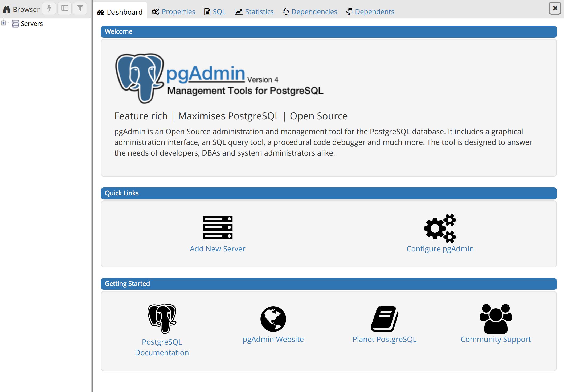The height and width of the screenshot is (392, 564).
Task: Switch to the Properties tab
Action: coord(173,11)
